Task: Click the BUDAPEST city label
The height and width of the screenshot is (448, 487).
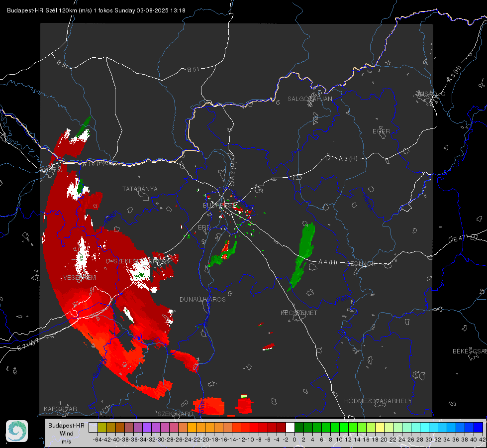Action: (219, 205)
